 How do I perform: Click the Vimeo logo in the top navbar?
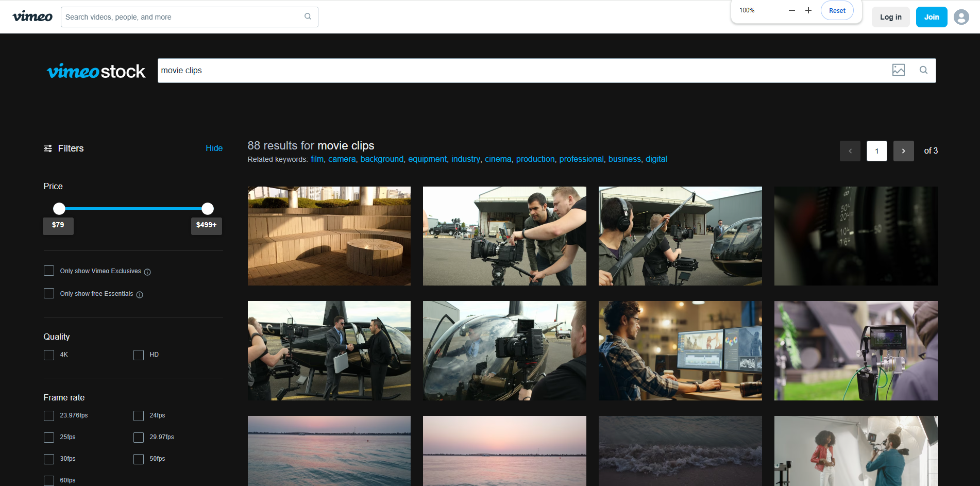[32, 16]
